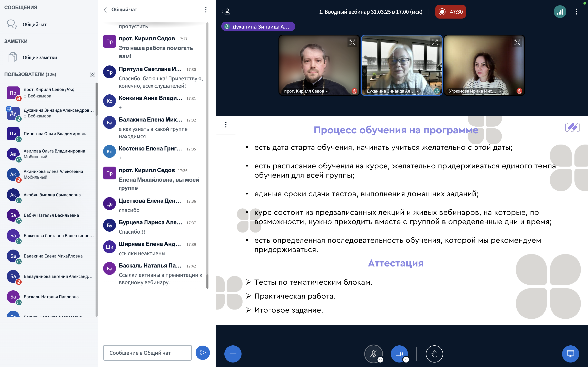Open presentation options three-dot menu

(226, 125)
